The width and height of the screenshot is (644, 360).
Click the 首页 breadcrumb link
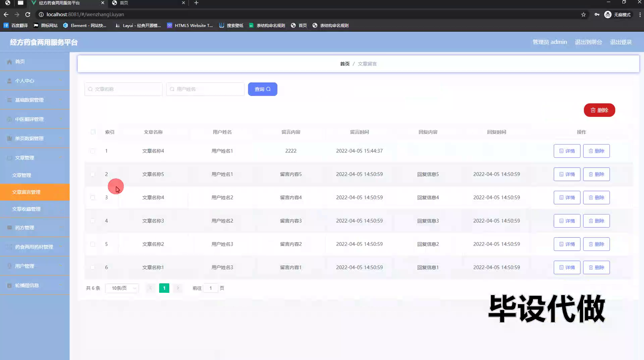pyautogui.click(x=345, y=64)
